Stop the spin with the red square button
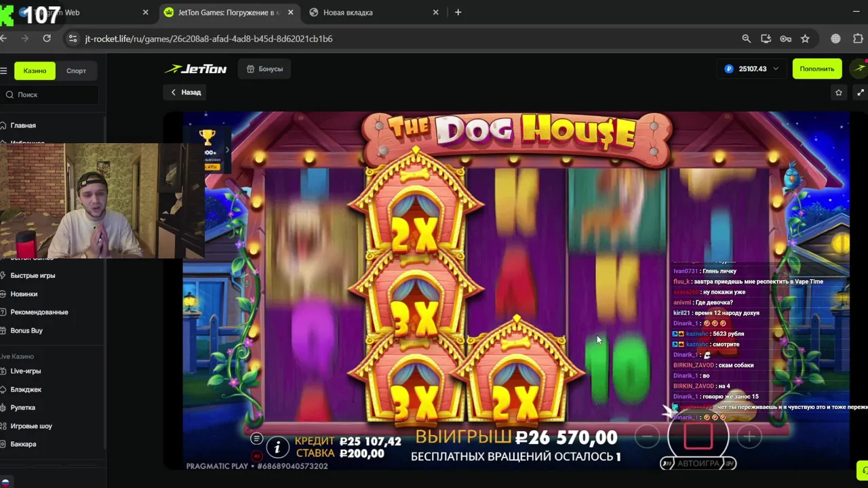Viewport: 868px width, 488px height. [698, 437]
